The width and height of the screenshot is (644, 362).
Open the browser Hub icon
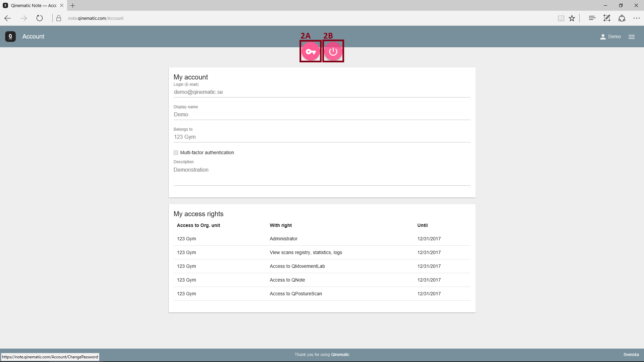coord(592,18)
